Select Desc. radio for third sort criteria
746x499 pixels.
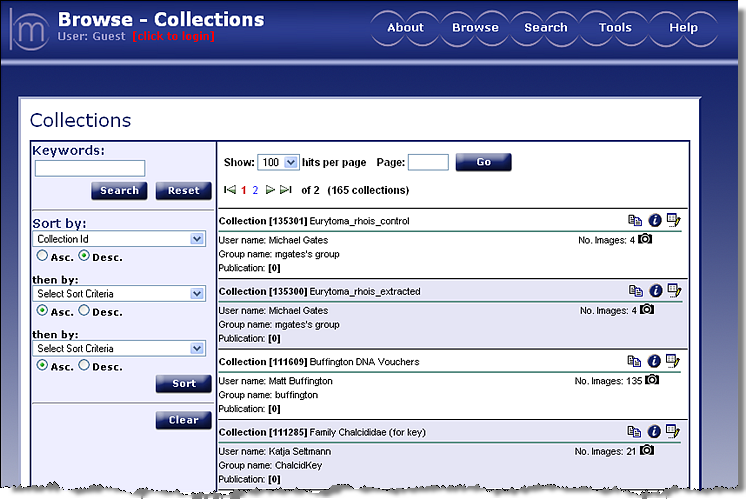click(x=84, y=365)
